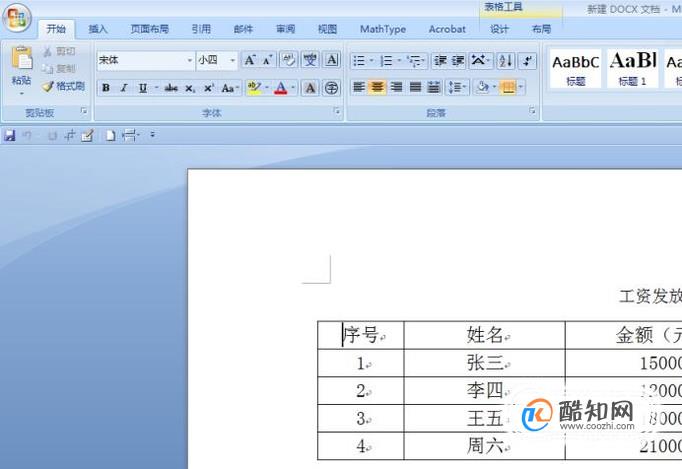This screenshot has width=682, height=469.
Task: Activate the 格式刷 format painter
Action: pyautogui.click(x=64, y=86)
